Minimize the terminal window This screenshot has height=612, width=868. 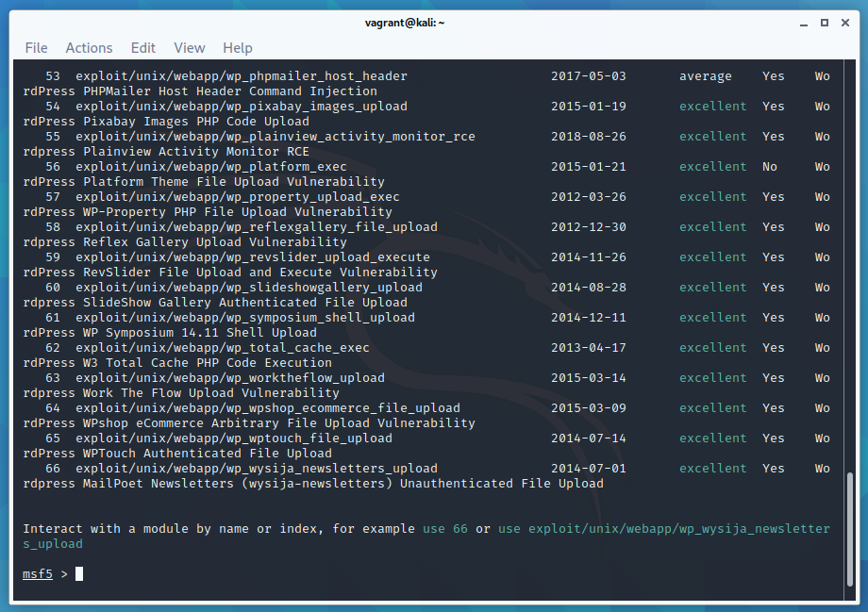tap(803, 22)
